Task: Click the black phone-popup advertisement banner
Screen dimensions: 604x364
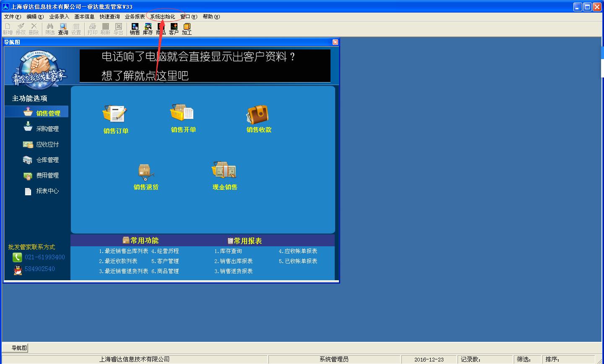Action: point(205,66)
